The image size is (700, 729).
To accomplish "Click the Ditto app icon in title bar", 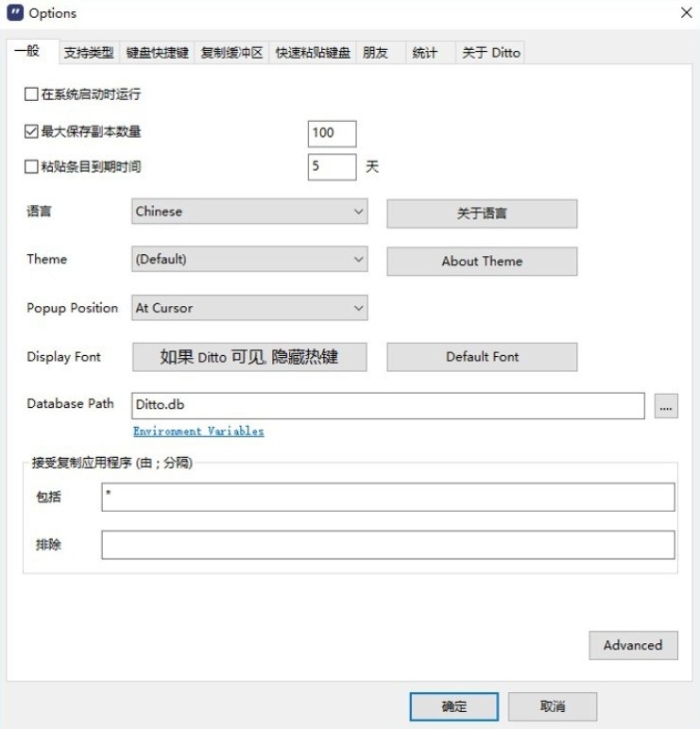I will click(15, 12).
